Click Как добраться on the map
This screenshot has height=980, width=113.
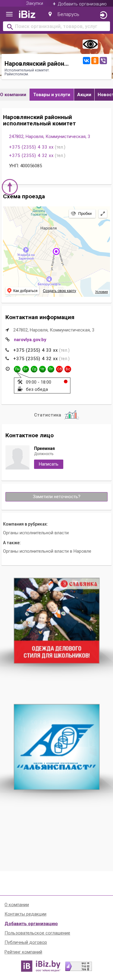coord(22,291)
